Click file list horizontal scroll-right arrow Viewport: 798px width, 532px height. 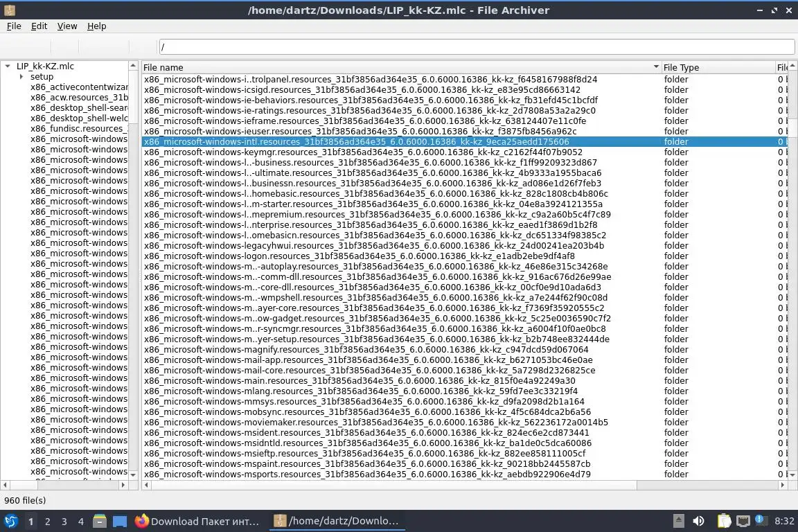[x=783, y=485]
